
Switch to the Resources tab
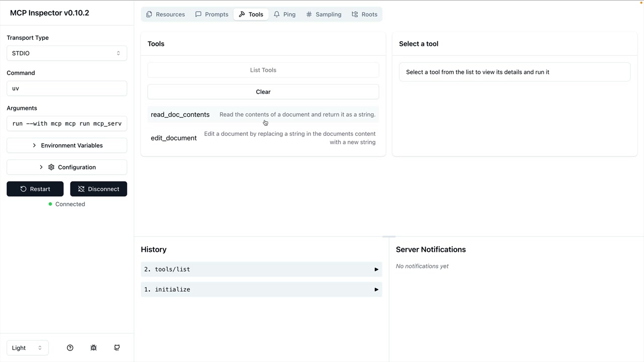pyautogui.click(x=166, y=15)
